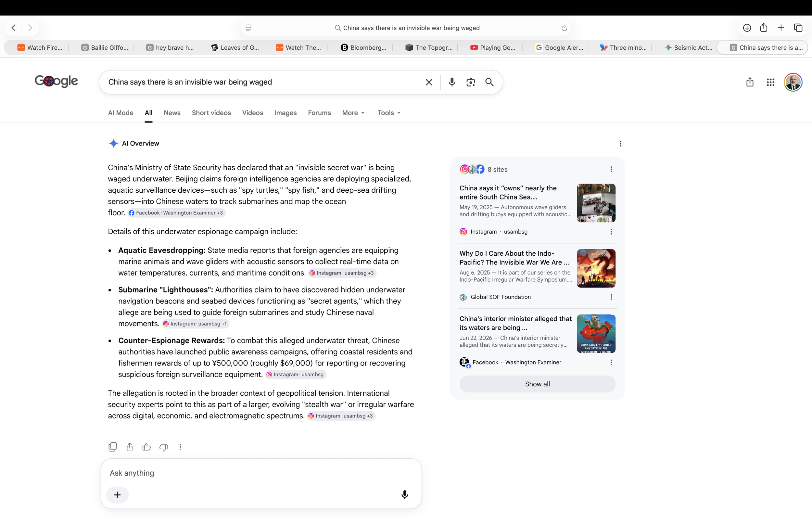Switch to the Videos tab
This screenshot has height=525, width=812.
[252, 113]
